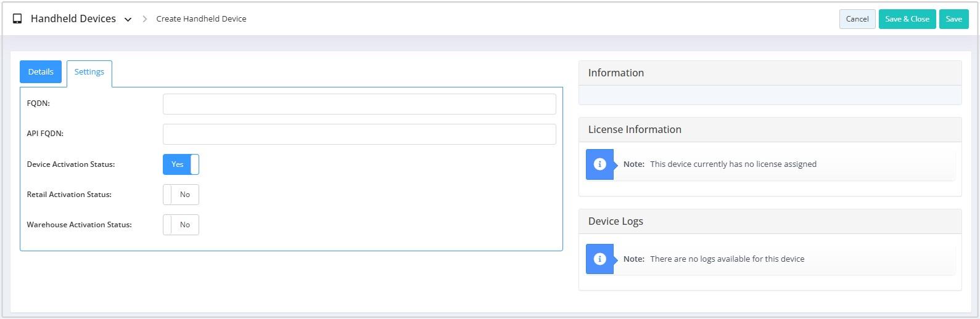Enable Retail Activation Status toggle

pos(181,195)
